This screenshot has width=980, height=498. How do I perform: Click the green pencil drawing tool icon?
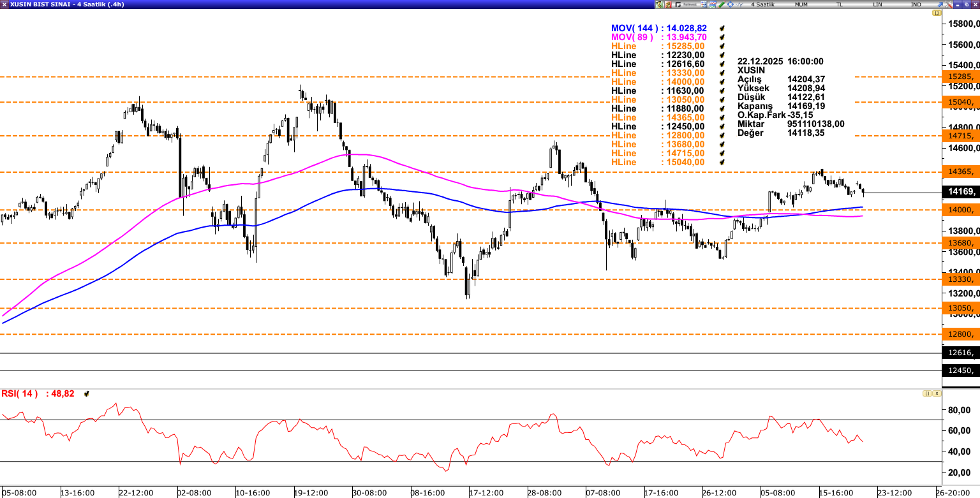(x=722, y=4)
